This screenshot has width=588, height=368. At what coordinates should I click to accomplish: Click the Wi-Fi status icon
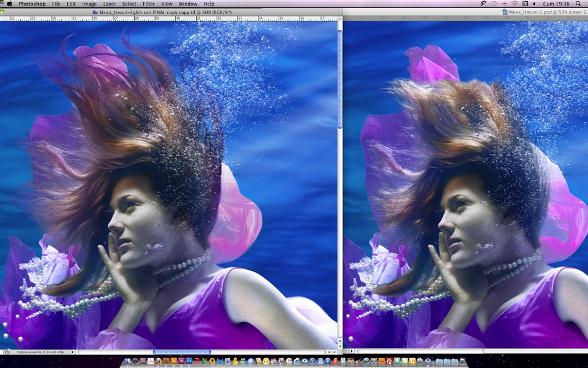click(515, 4)
